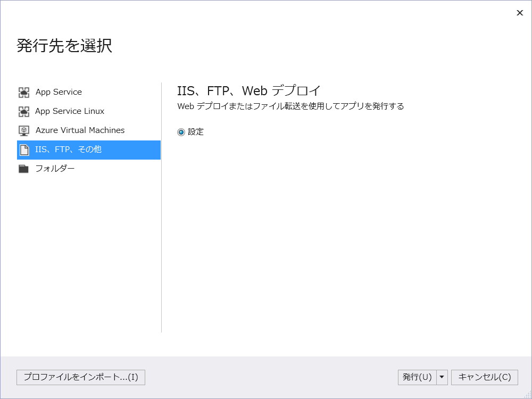Viewport: 532px width, 399px height.
Task: Click the 発行(U) button
Action: coord(417,377)
